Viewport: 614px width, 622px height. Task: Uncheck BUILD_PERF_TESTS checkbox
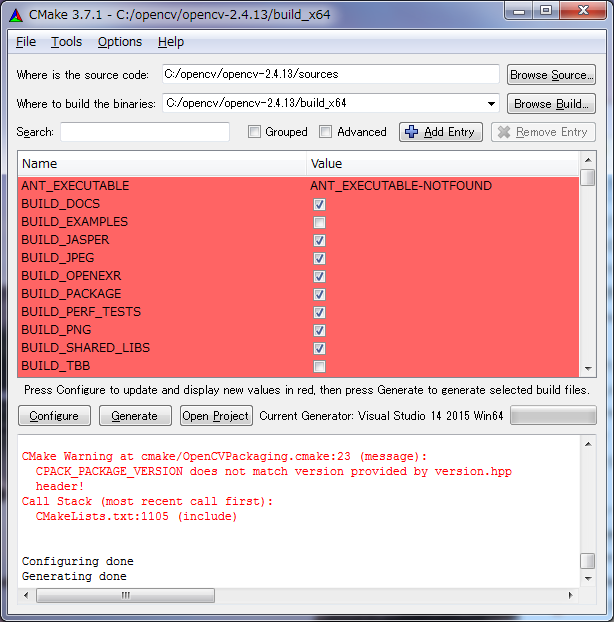point(319,312)
